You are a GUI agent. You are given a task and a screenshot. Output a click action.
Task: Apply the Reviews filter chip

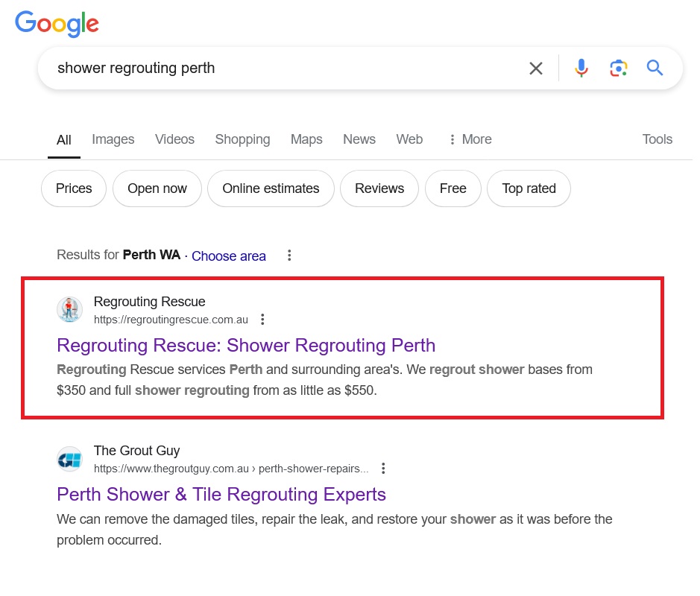379,188
